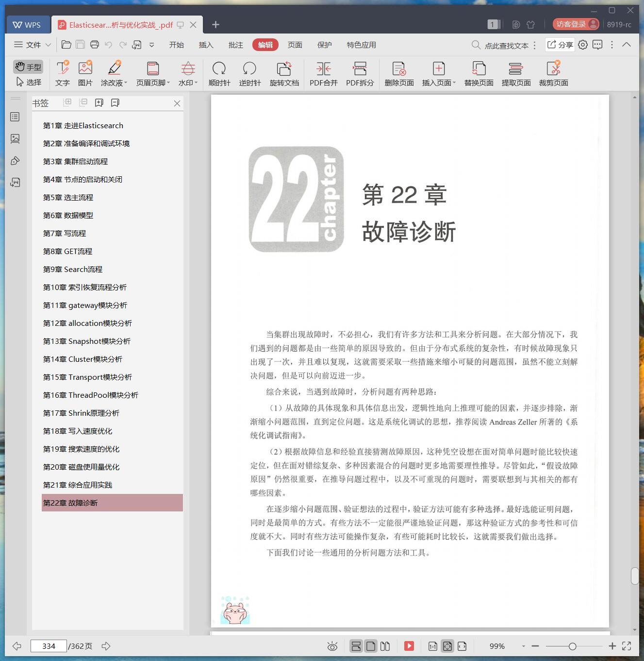
Task: Go to bookmark 第1章 走进Elasticsearch
Action: pyautogui.click(x=83, y=125)
